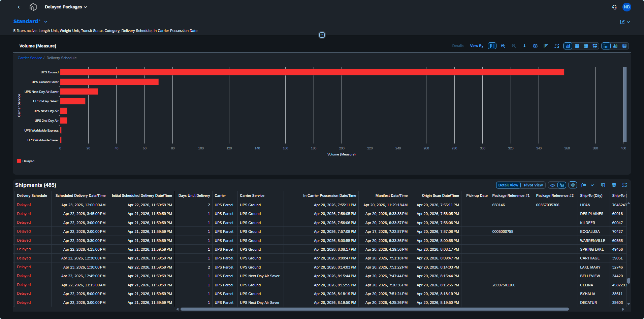Screen dimensions: 644x319
Task: Open export options dropdown arrow
Action: pos(592,185)
